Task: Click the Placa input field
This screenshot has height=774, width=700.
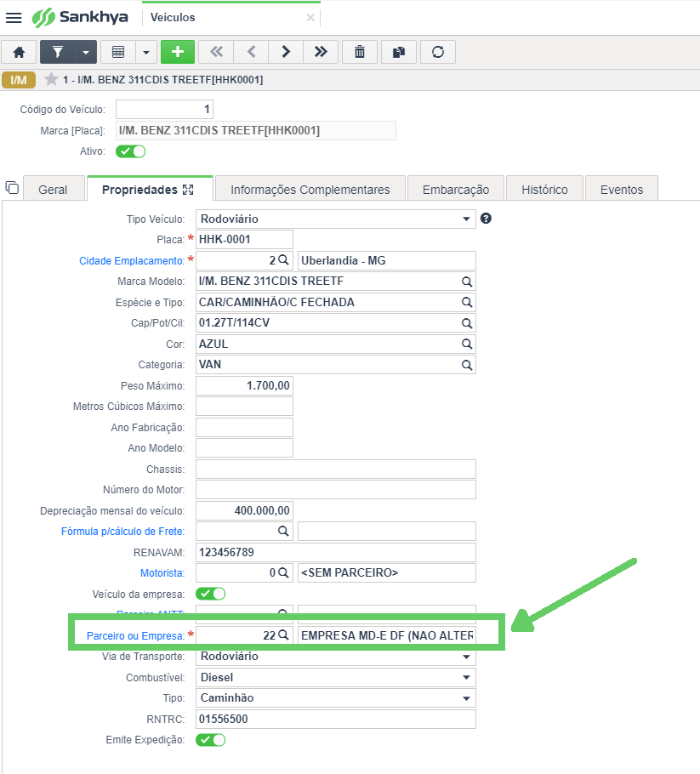Action: click(x=244, y=239)
